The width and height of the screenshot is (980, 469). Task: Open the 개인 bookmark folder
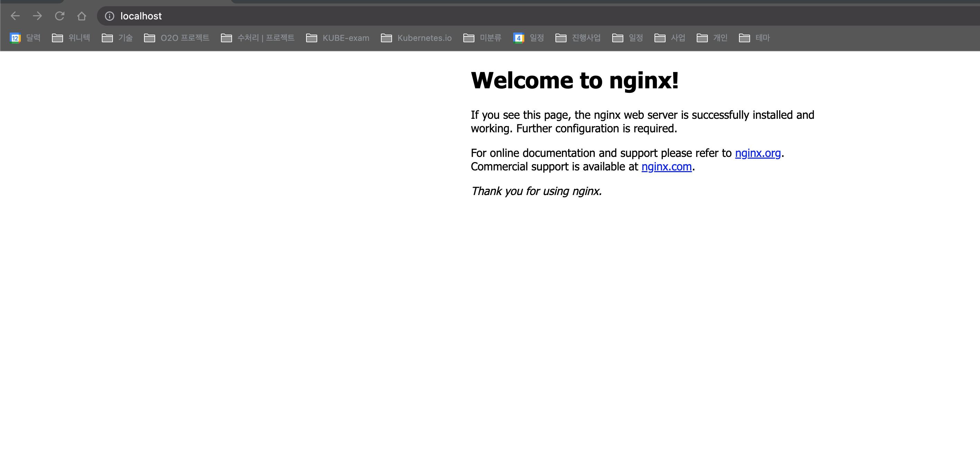tap(712, 38)
